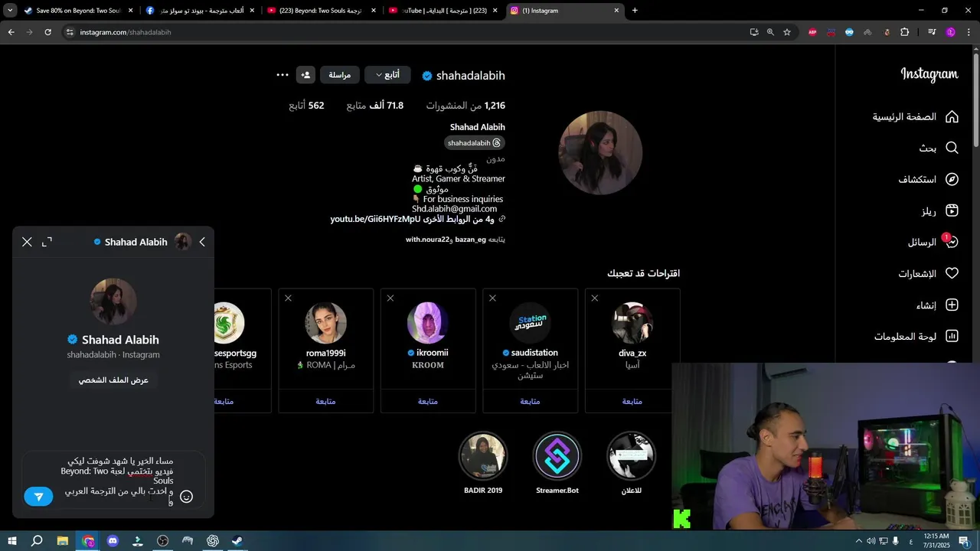Image resolution: width=980 pixels, height=551 pixels.
Task: Click the add similar accounts person icon
Action: (x=305, y=75)
